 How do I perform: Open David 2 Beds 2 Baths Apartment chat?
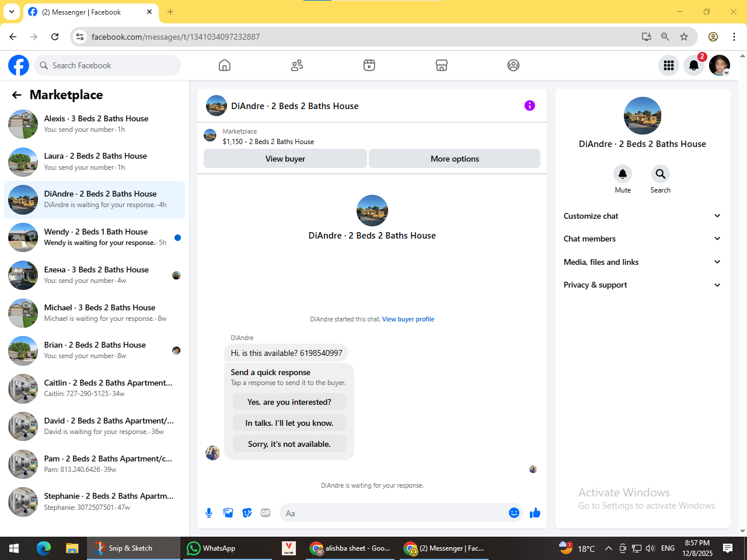pyautogui.click(x=95, y=426)
